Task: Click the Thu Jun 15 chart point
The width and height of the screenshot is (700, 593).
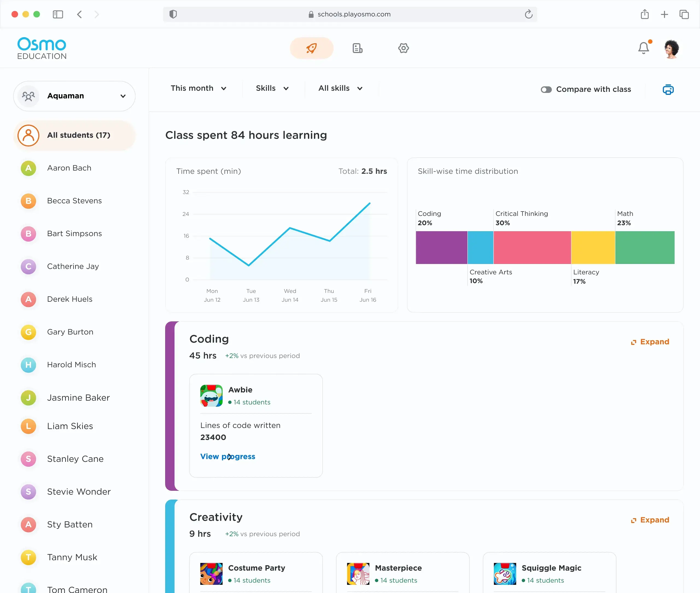Action: click(x=330, y=241)
